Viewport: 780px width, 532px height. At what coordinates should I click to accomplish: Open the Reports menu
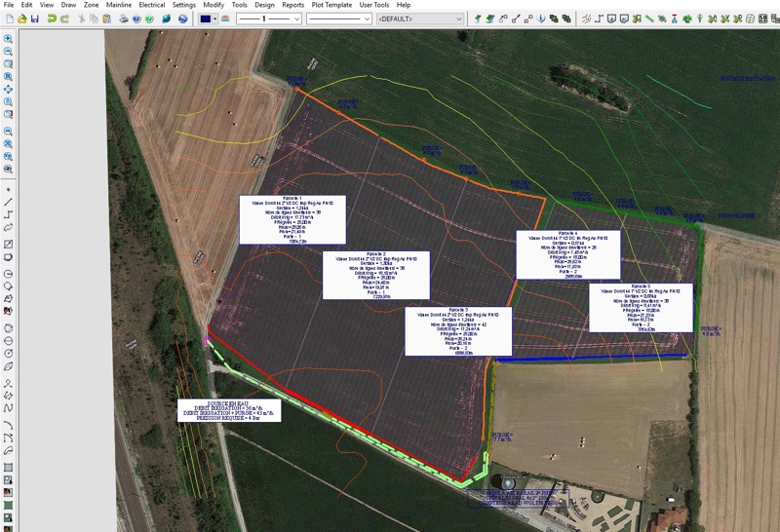292,5
